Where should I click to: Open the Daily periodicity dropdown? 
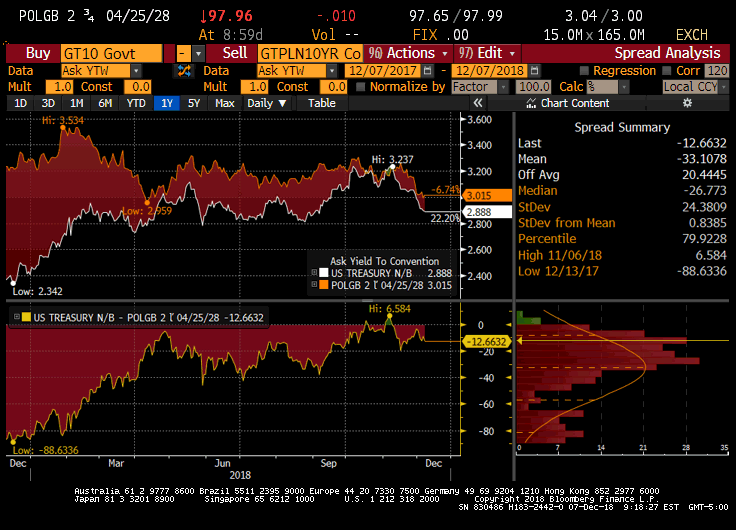(x=267, y=103)
